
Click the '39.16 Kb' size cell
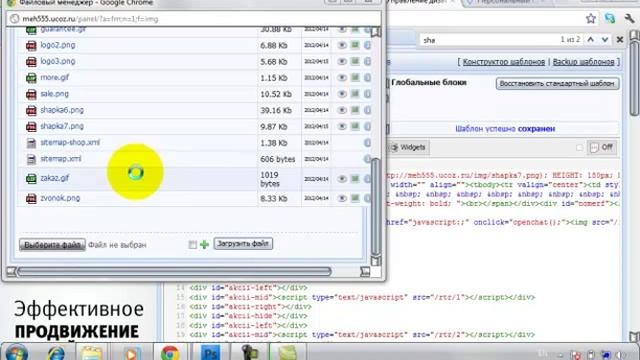click(x=276, y=111)
